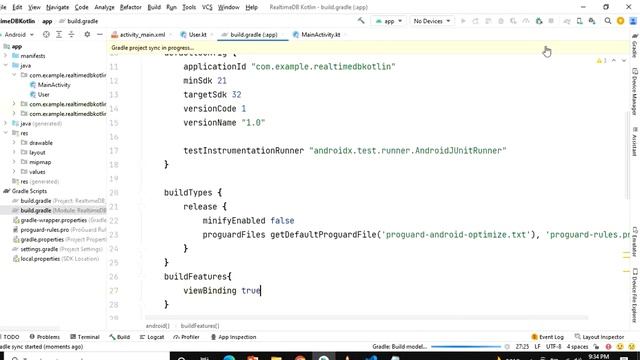Open the Analyze menu

click(x=104, y=7)
